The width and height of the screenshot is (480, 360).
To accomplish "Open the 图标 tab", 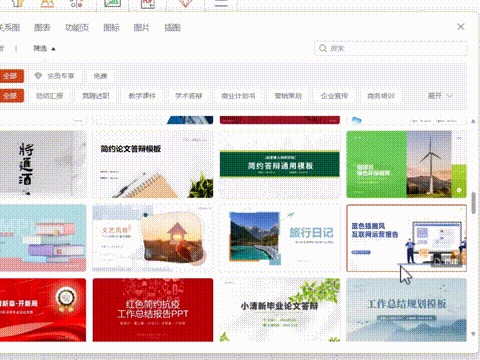I will tap(111, 27).
